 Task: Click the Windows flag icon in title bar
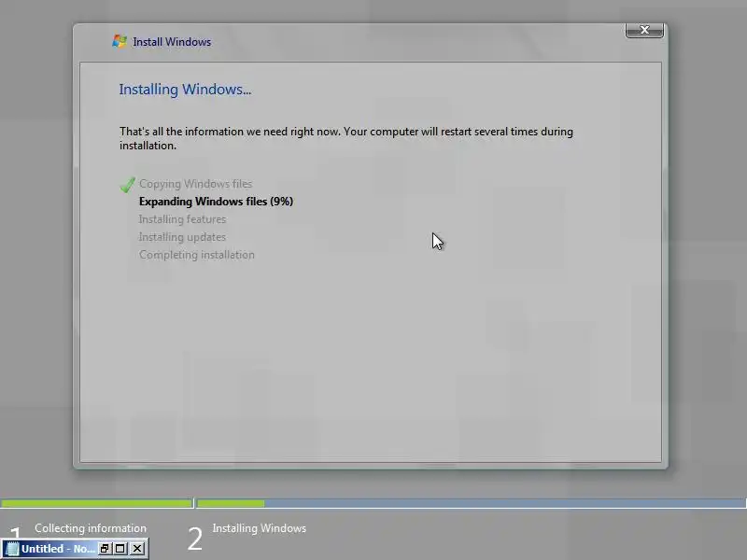pos(120,41)
